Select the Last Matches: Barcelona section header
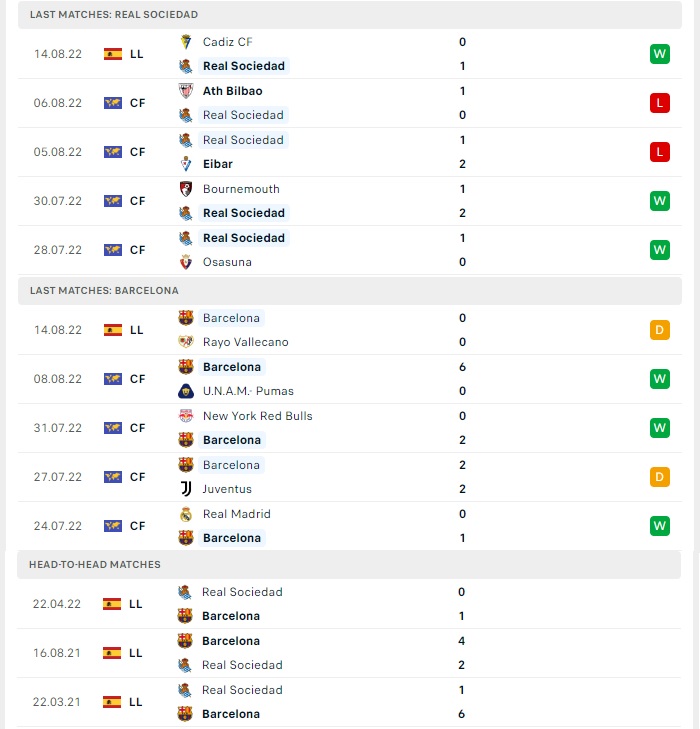The image size is (700, 729). click(350, 291)
